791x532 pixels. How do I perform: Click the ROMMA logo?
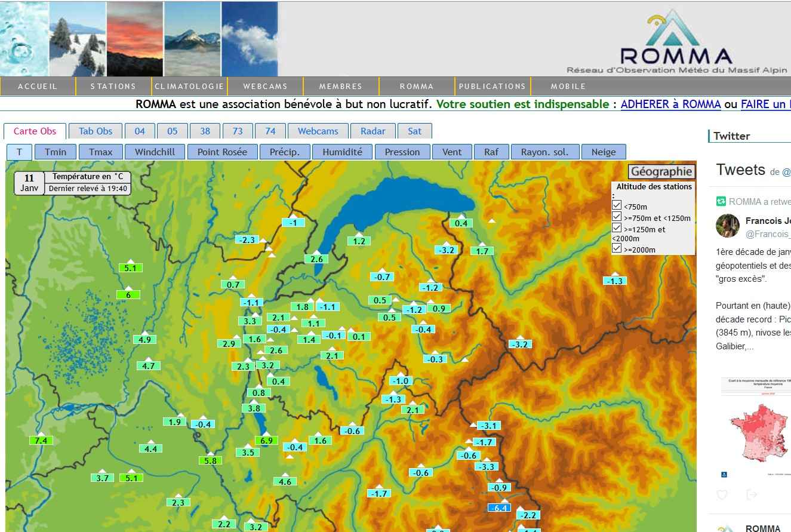676,41
